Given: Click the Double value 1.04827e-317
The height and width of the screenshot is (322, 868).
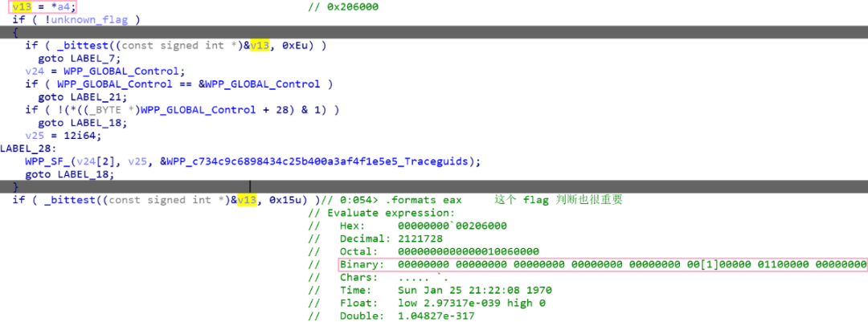Looking at the screenshot, I should pyautogui.click(x=436, y=316).
